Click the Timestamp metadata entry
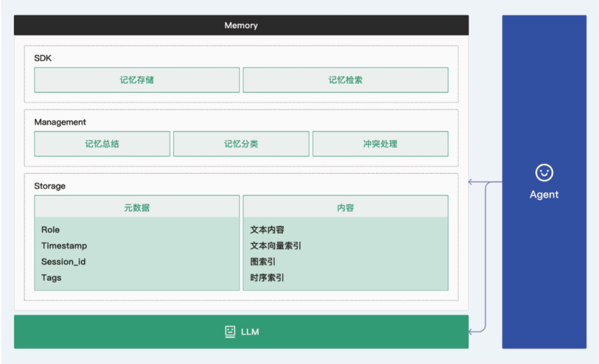The height and width of the screenshot is (364, 599). pos(64,246)
